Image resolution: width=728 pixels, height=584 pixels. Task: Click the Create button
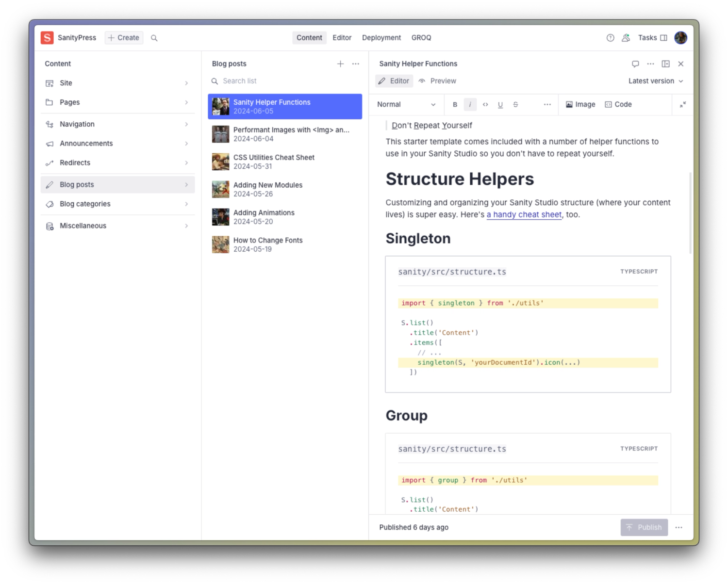pyautogui.click(x=124, y=38)
